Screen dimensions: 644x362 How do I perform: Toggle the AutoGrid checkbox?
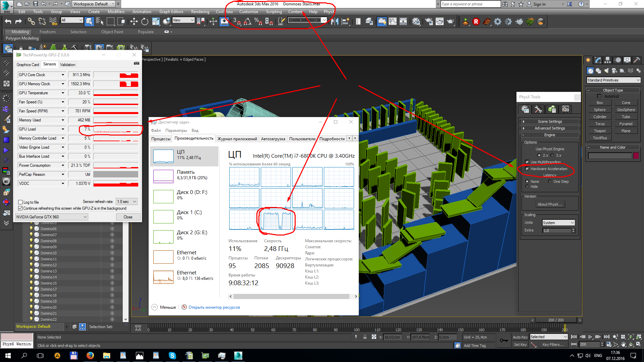coord(599,96)
